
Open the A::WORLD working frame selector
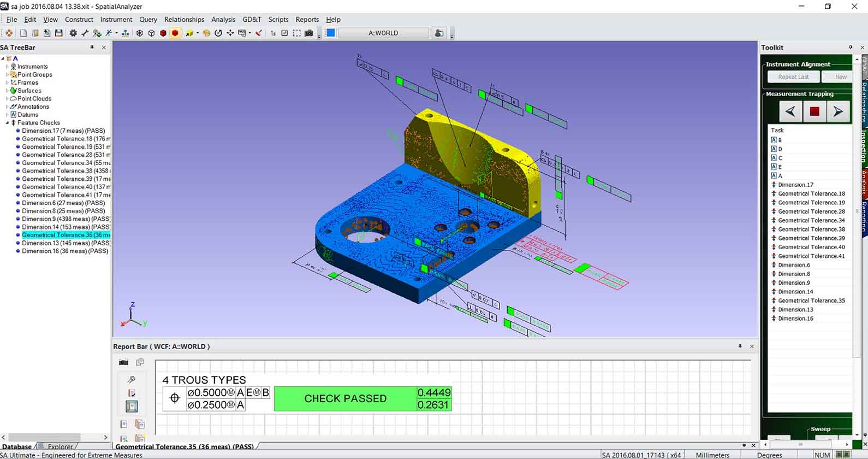383,33
